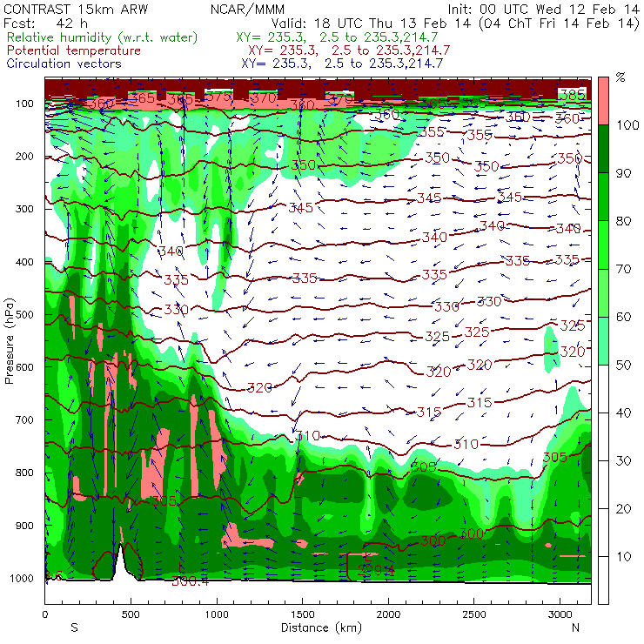Click the darkest green 90–100% colorbar swatch
The width and height of the screenshot is (644, 644).
[603, 149]
